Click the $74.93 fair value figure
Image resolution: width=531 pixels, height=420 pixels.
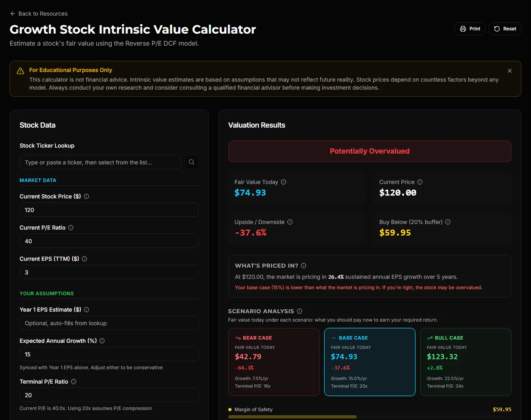pyautogui.click(x=250, y=193)
